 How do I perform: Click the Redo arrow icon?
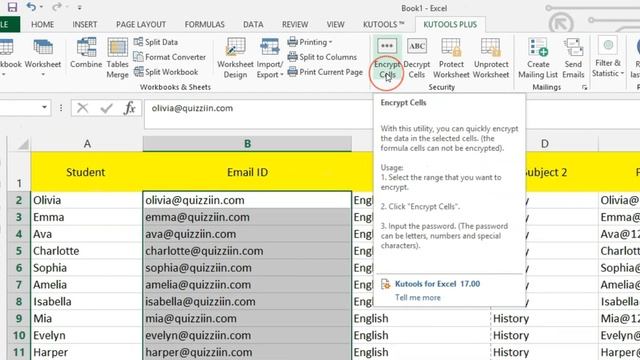[57, 7]
